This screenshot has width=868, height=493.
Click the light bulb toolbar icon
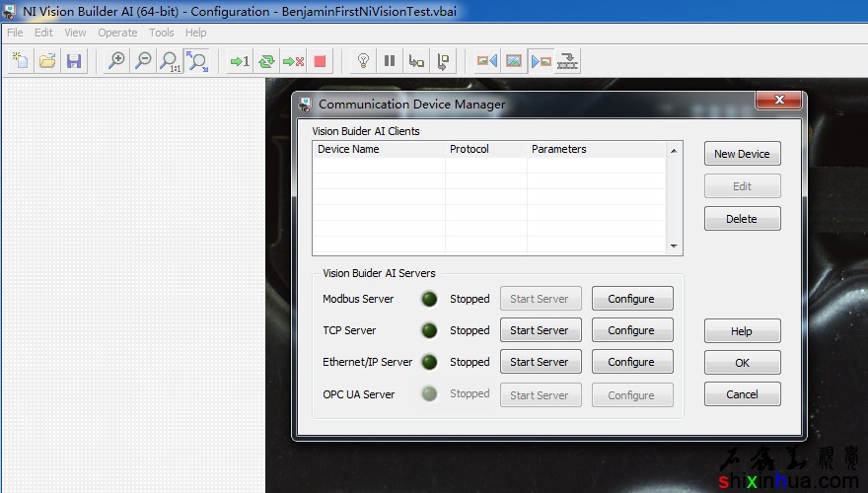[363, 61]
